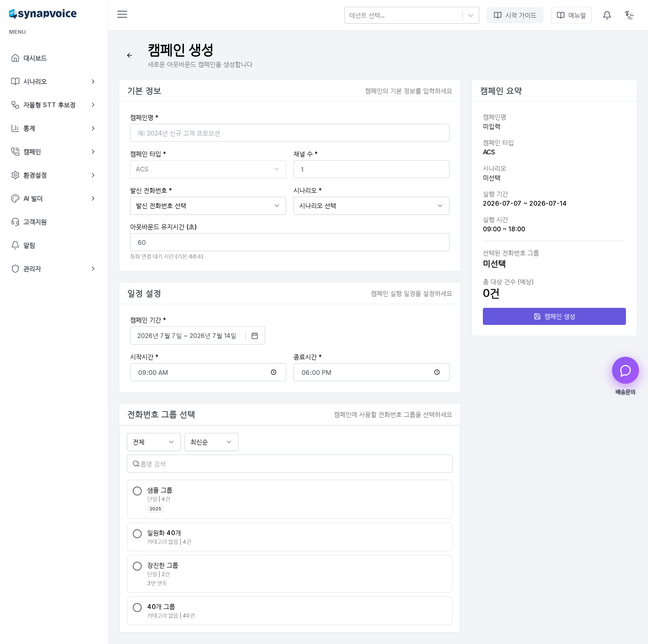Open the 전체 category filter dropdown

pyautogui.click(x=154, y=442)
